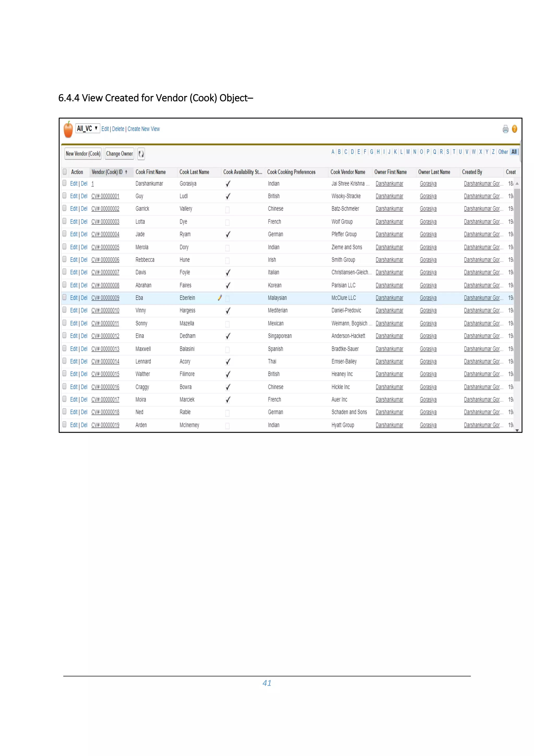
Task: Click the scrollbar up arrow
Action: click(x=517, y=184)
